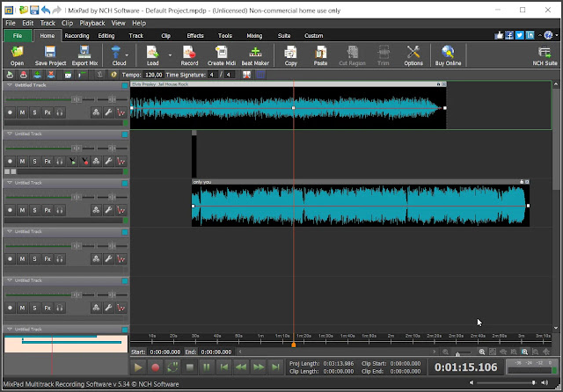This screenshot has width=563, height=392.
Task: Click the red Record transport button
Action: coord(156,367)
